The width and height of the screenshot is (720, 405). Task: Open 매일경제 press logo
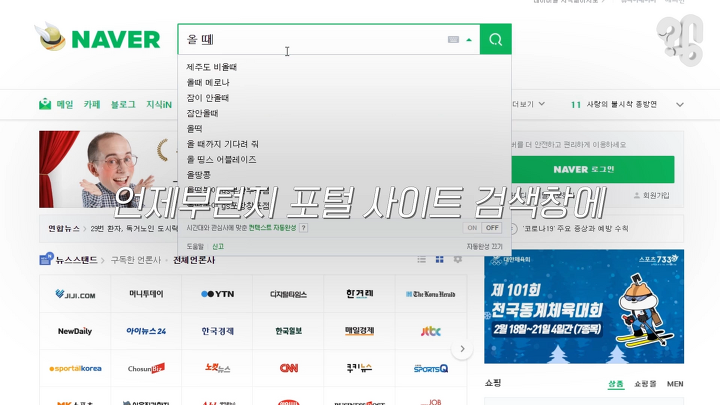[x=360, y=331]
